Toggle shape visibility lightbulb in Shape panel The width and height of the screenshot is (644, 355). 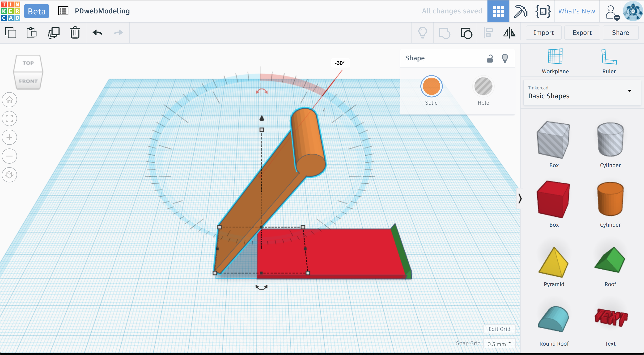[505, 58]
